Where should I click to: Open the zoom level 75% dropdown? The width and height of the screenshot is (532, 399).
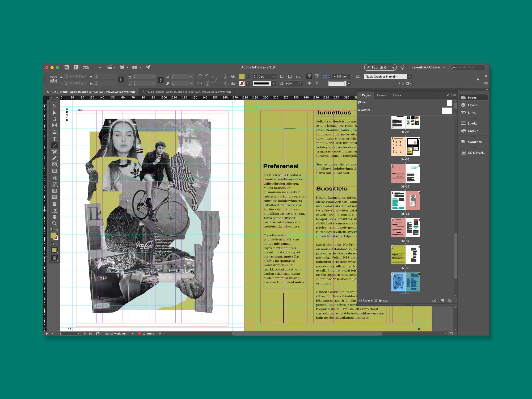click(100, 67)
